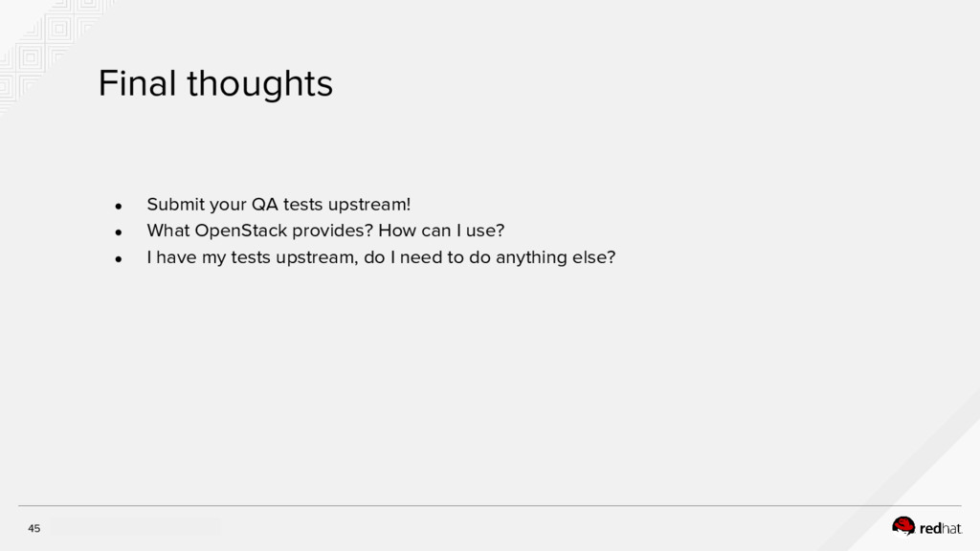Image resolution: width=980 pixels, height=551 pixels.
Task: Click the 'Submit your QA tests upstream!' line
Action: (278, 205)
